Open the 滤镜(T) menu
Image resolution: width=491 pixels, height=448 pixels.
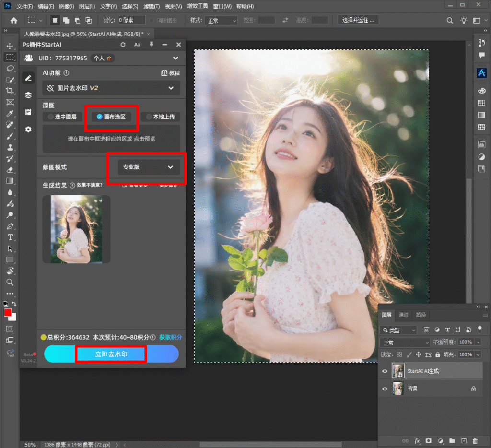pos(152,6)
